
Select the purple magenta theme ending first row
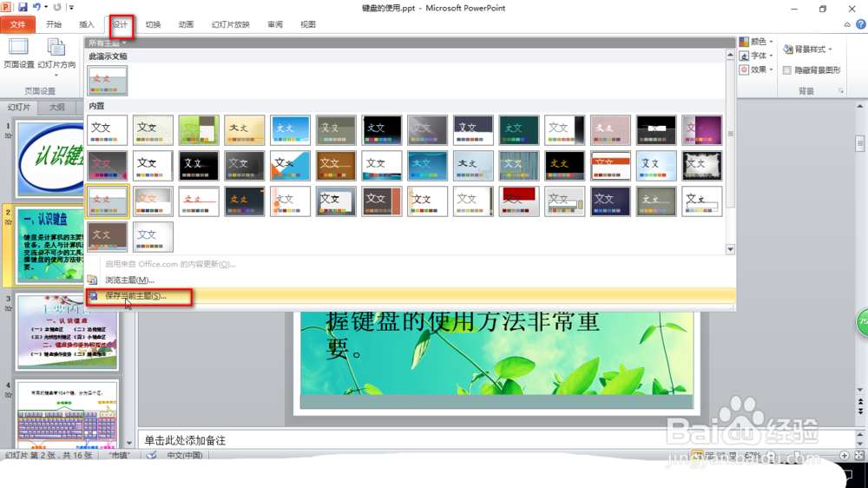(x=702, y=129)
